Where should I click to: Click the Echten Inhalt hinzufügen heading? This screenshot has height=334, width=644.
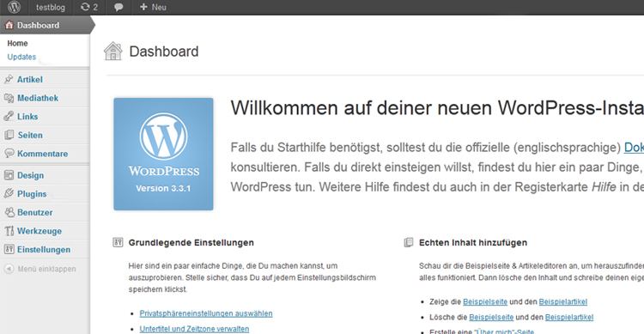[473, 242]
